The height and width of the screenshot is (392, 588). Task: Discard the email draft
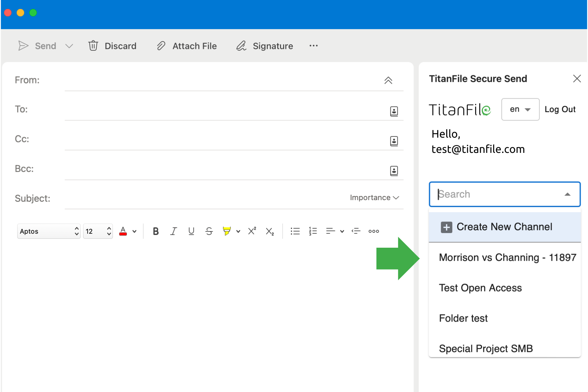pyautogui.click(x=112, y=46)
